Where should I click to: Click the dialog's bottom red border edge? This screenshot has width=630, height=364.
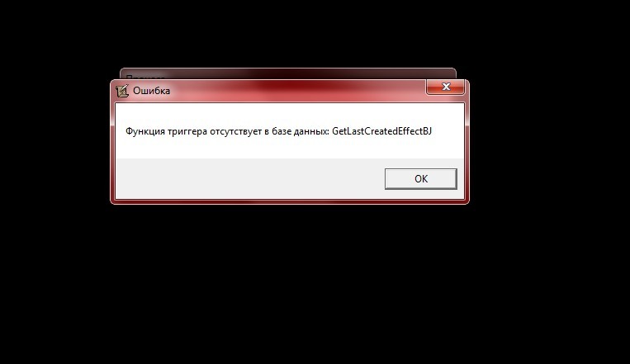coord(289,201)
